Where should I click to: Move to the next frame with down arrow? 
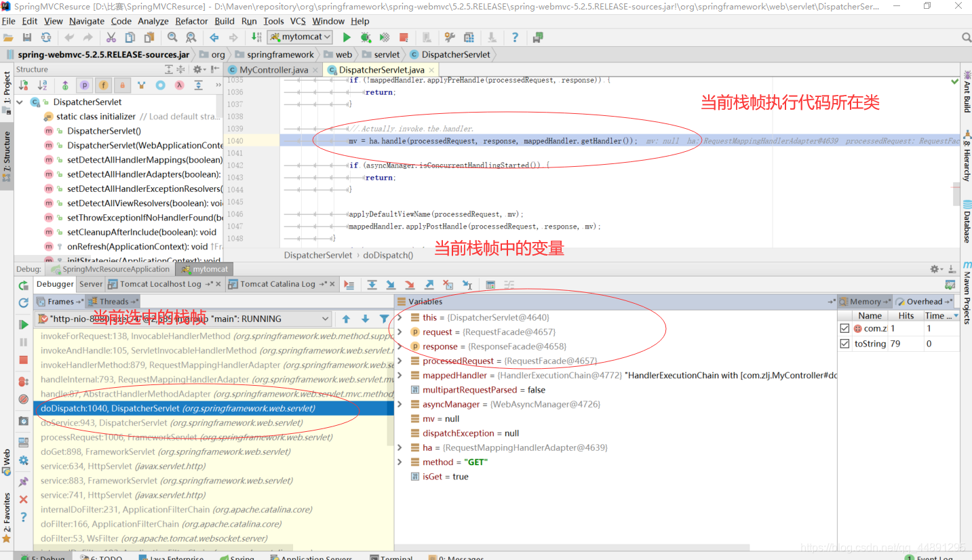(x=365, y=319)
